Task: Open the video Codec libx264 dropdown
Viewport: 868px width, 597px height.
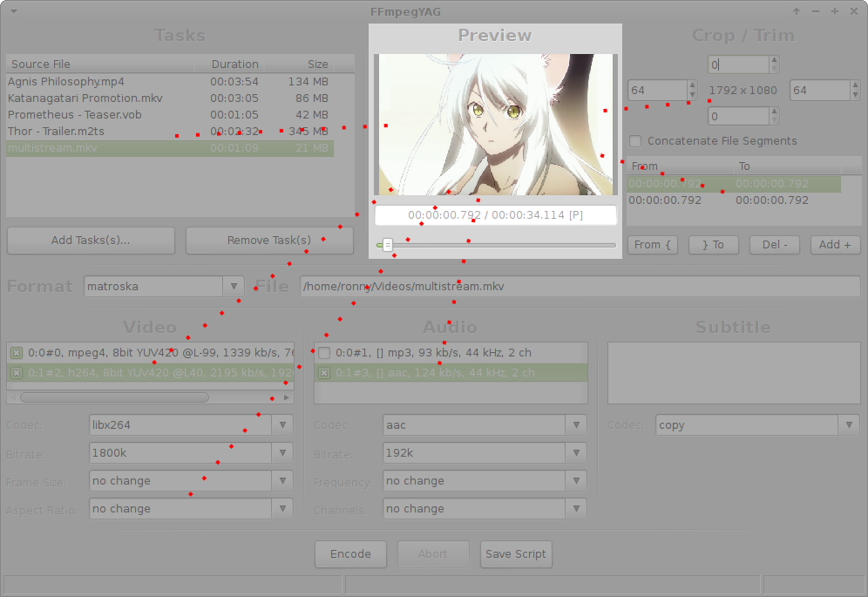Action: [282, 424]
